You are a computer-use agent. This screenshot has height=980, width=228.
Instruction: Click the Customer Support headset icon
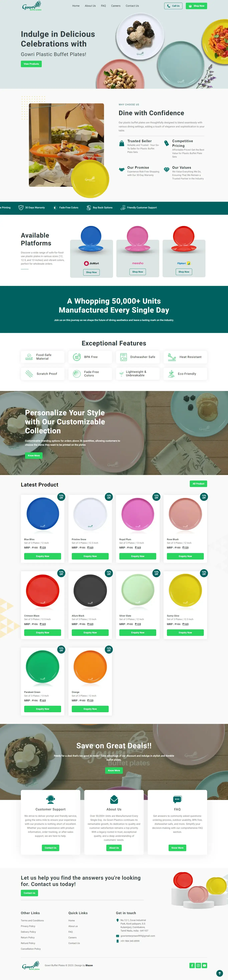(51, 799)
